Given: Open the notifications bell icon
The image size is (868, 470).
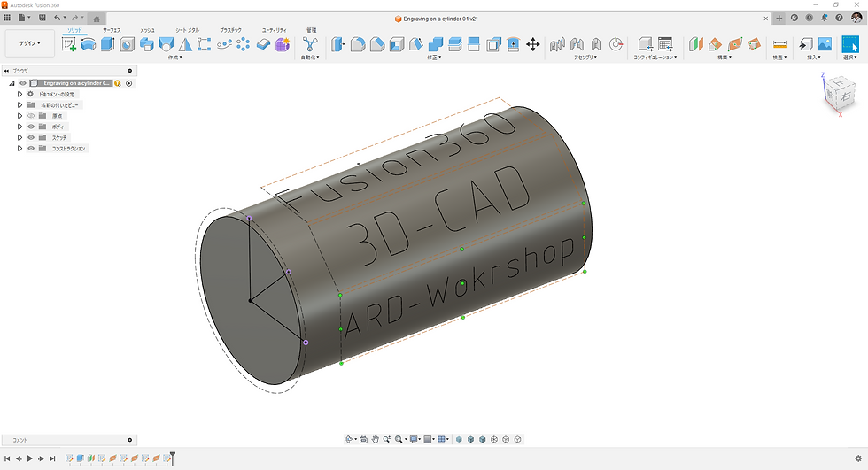Looking at the screenshot, I should (825, 19).
